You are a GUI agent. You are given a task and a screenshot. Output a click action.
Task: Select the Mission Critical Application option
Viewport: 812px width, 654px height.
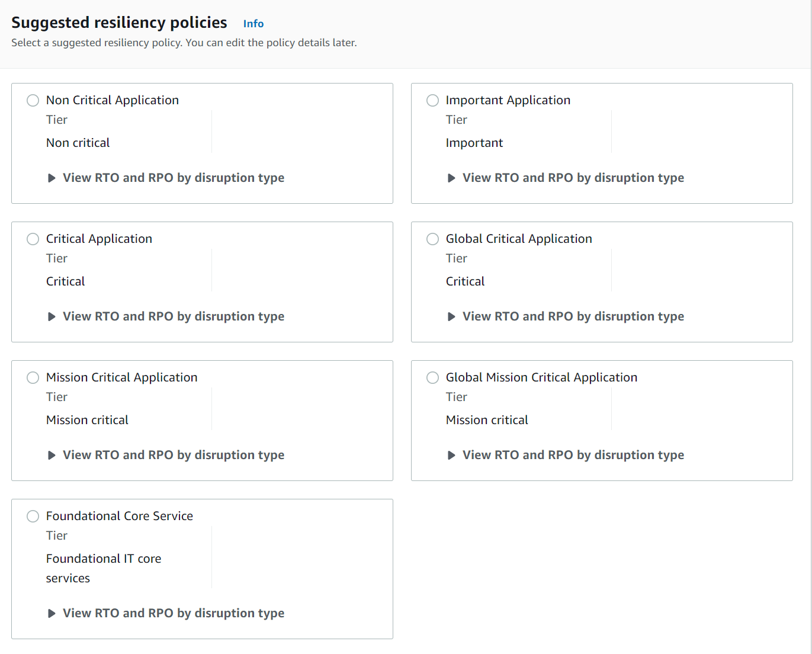click(x=33, y=377)
